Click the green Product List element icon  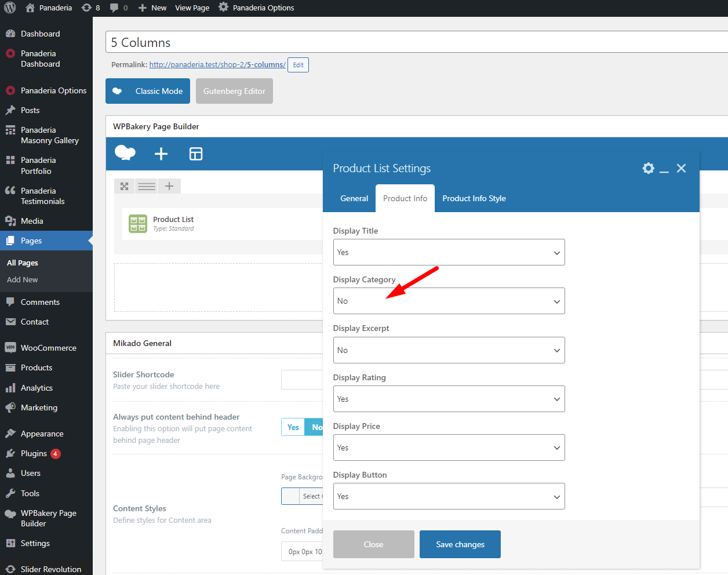pos(138,224)
